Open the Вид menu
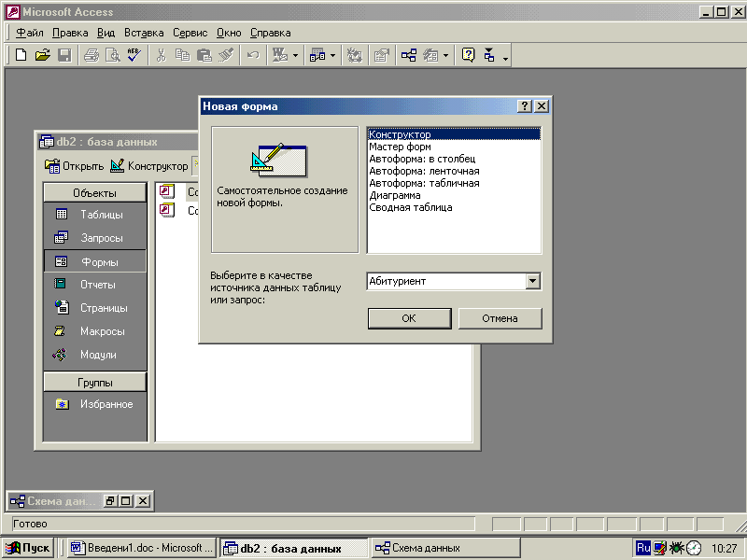 point(106,33)
